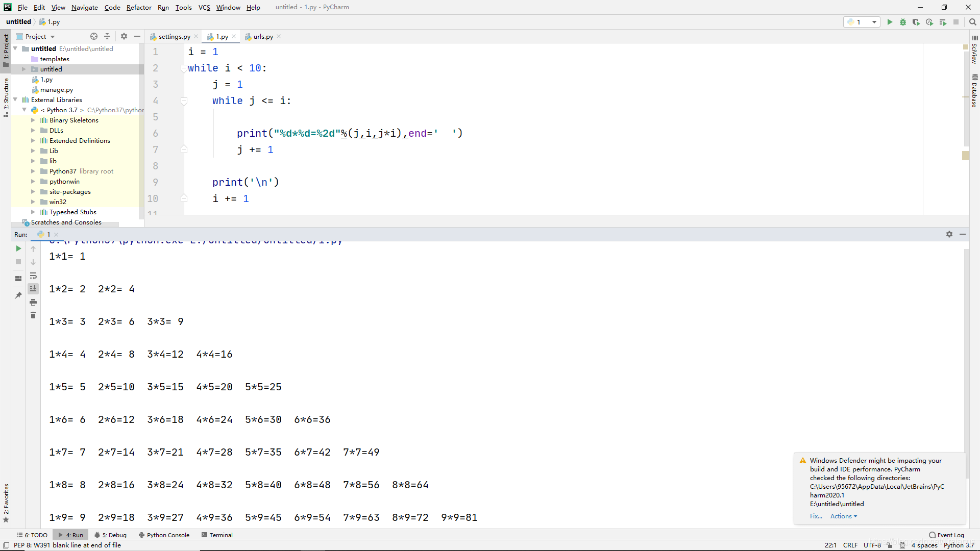The width and height of the screenshot is (980, 551).
Task: Toggle tool window bar icon at bottom-left corner
Action: click(x=6, y=545)
